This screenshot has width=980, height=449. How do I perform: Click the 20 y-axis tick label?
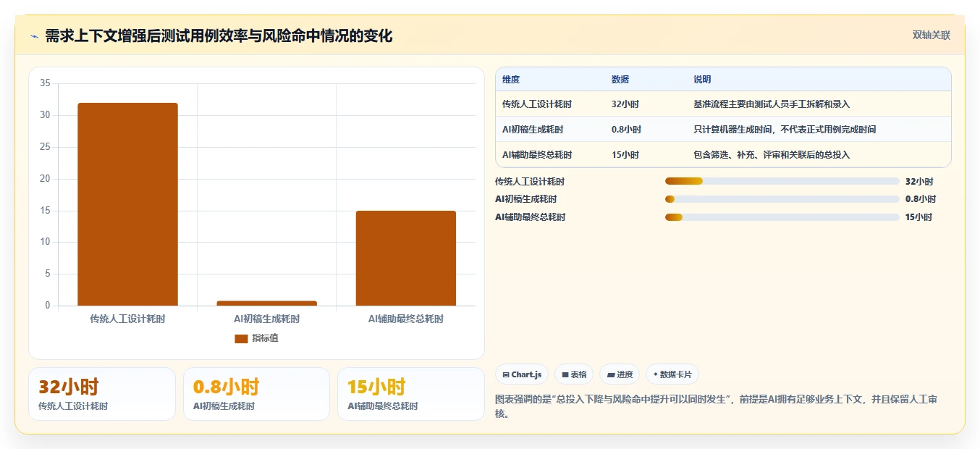click(x=45, y=179)
